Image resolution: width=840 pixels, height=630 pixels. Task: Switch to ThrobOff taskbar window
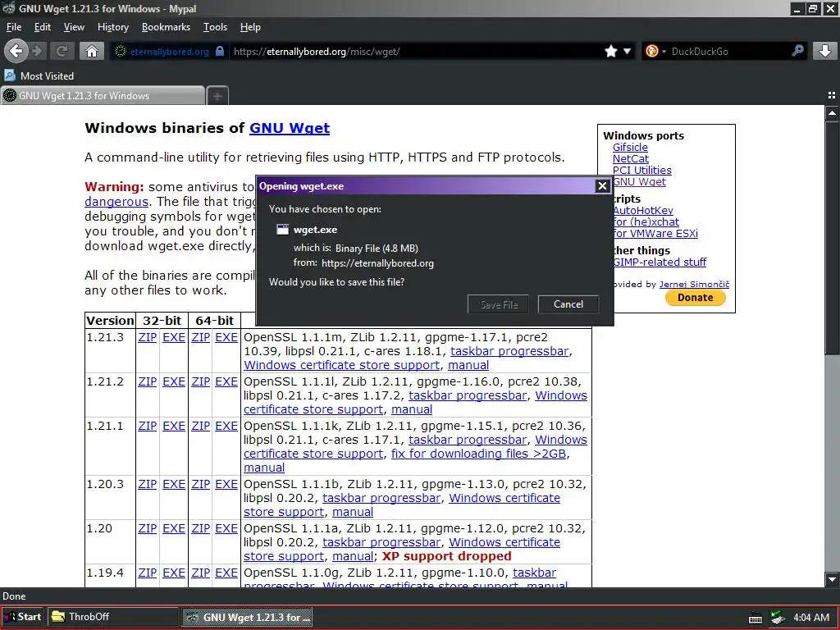click(x=112, y=617)
